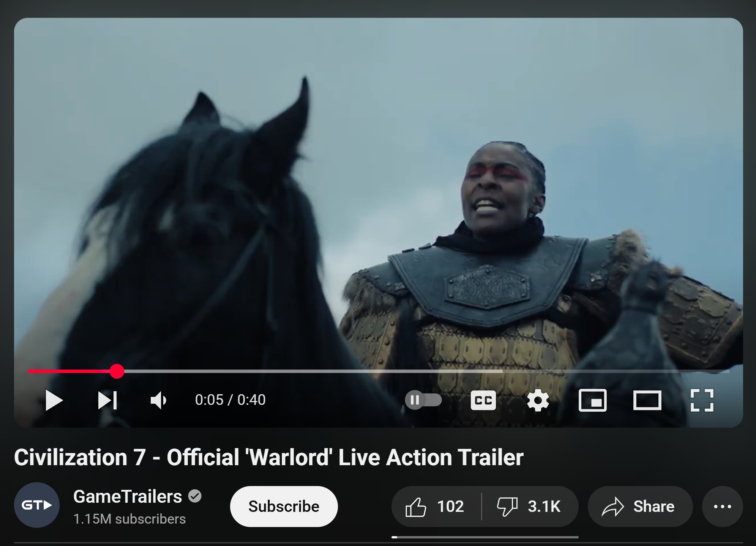756x546 pixels.
Task: Open the player settings gear
Action: click(538, 400)
